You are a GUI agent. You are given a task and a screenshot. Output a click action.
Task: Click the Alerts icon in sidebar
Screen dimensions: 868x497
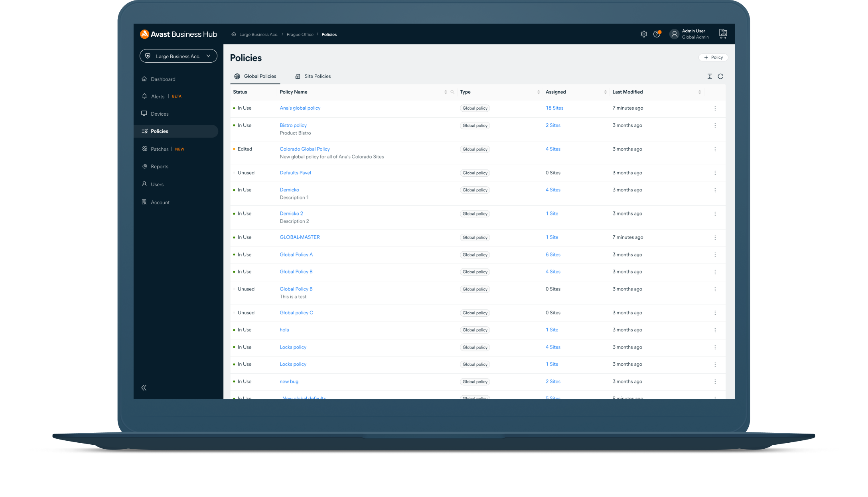[x=145, y=96]
